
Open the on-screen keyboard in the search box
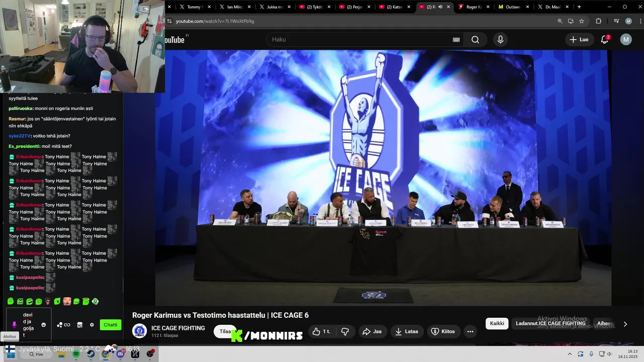(456, 40)
